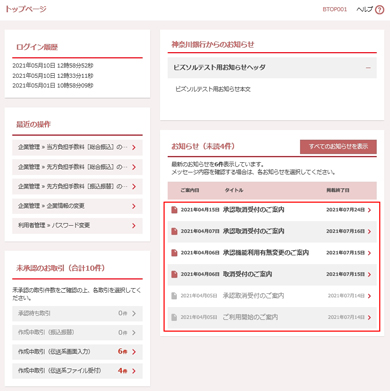Click chevron on 取消受付のご案内 row
The height and width of the screenshot is (391, 390).
369,274
